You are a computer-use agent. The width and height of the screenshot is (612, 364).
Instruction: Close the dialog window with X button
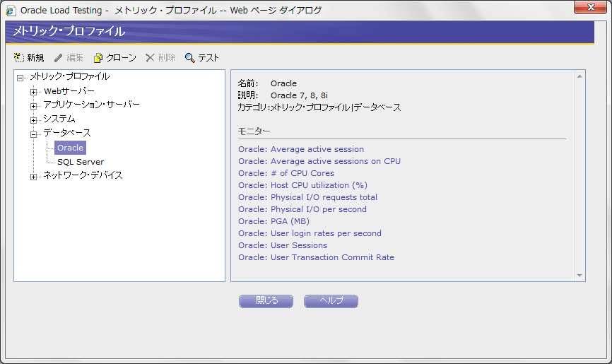pyautogui.click(x=591, y=7)
